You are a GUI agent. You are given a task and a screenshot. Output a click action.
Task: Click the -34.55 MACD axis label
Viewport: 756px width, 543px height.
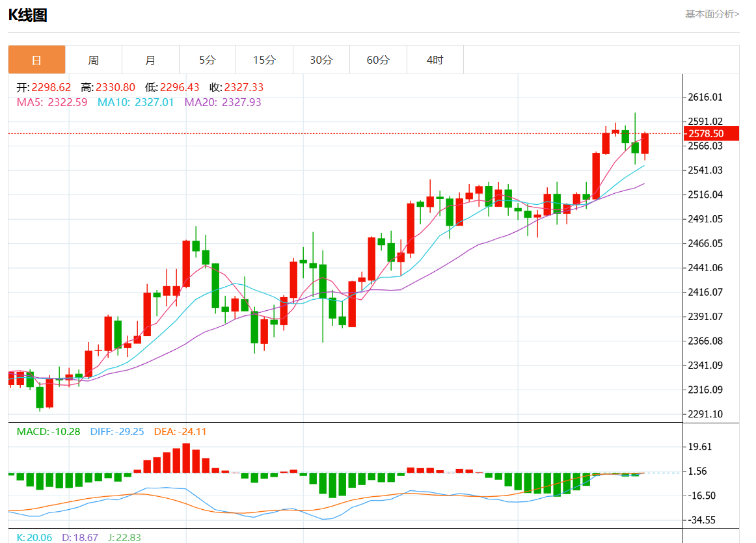pos(701,520)
